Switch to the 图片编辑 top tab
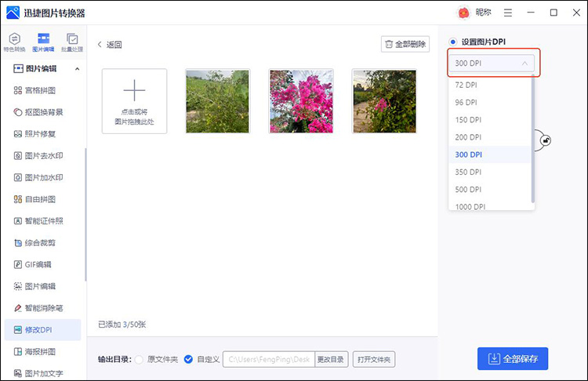The height and width of the screenshot is (381, 588). coord(43,42)
